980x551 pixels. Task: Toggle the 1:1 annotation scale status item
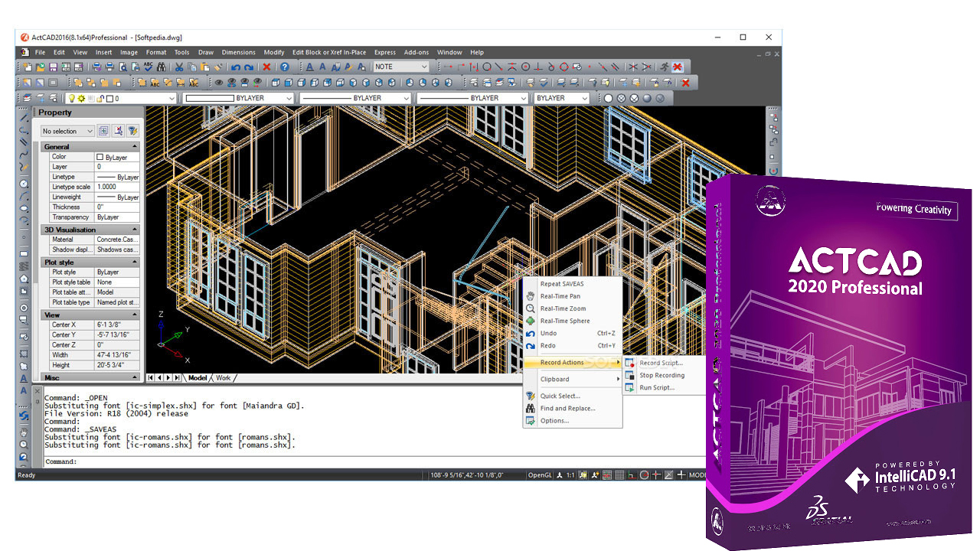[570, 475]
